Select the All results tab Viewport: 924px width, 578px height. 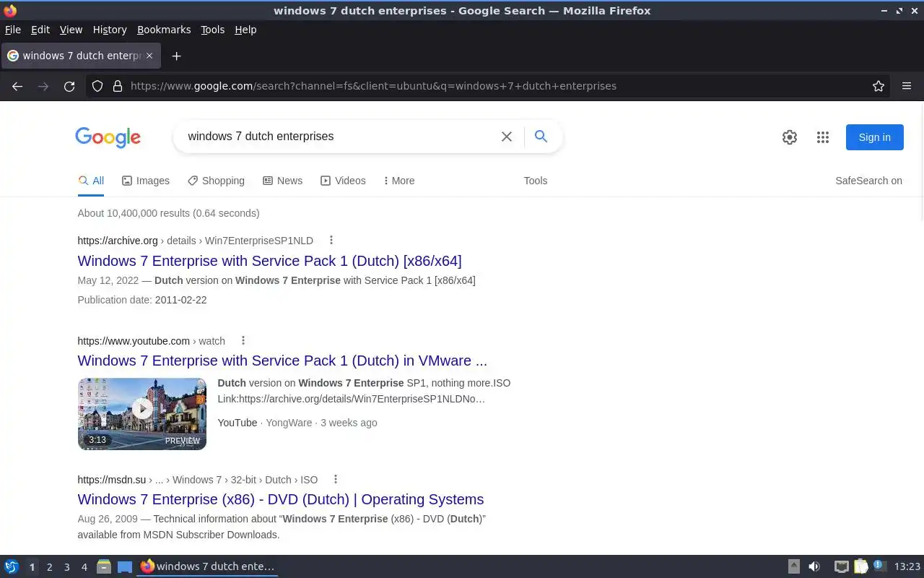91,181
